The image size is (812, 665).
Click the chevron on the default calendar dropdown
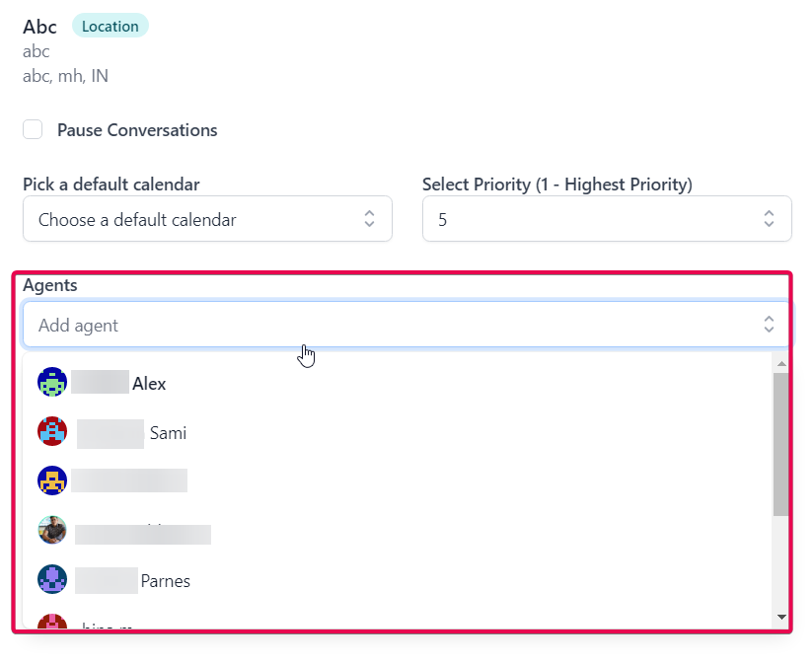[x=369, y=219]
